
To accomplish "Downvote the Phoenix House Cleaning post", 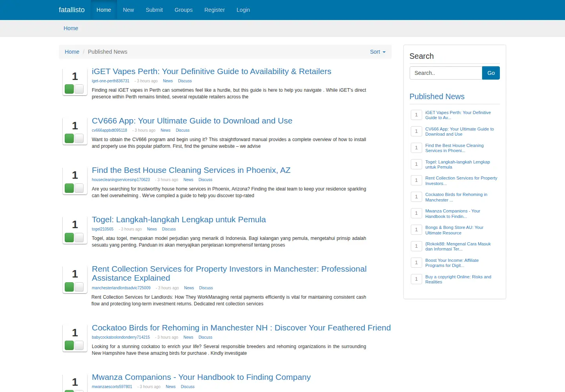I will pyautogui.click(x=79, y=188).
